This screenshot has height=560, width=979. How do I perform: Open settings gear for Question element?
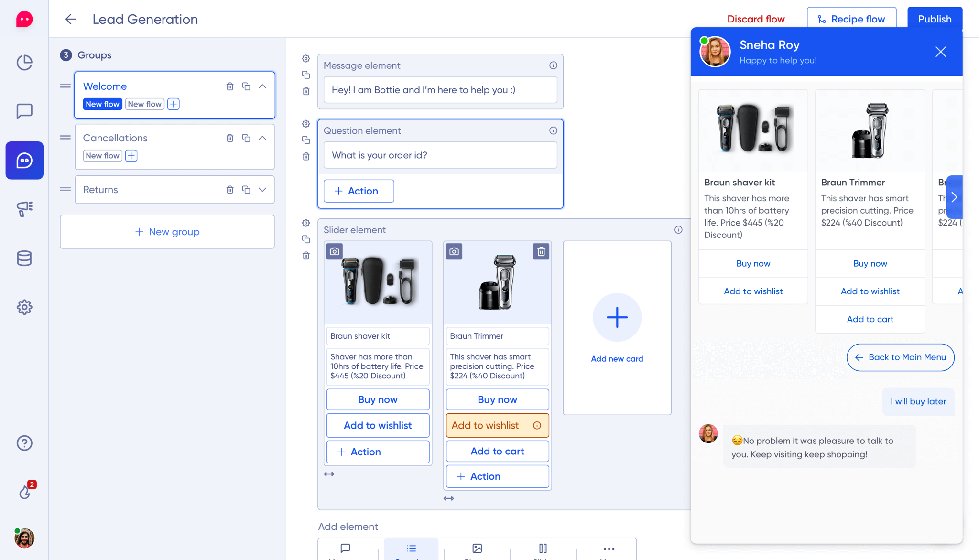point(306,124)
